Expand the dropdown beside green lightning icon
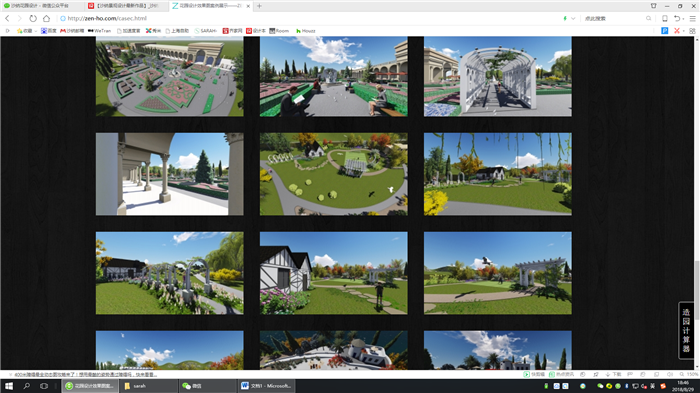 [x=573, y=18]
